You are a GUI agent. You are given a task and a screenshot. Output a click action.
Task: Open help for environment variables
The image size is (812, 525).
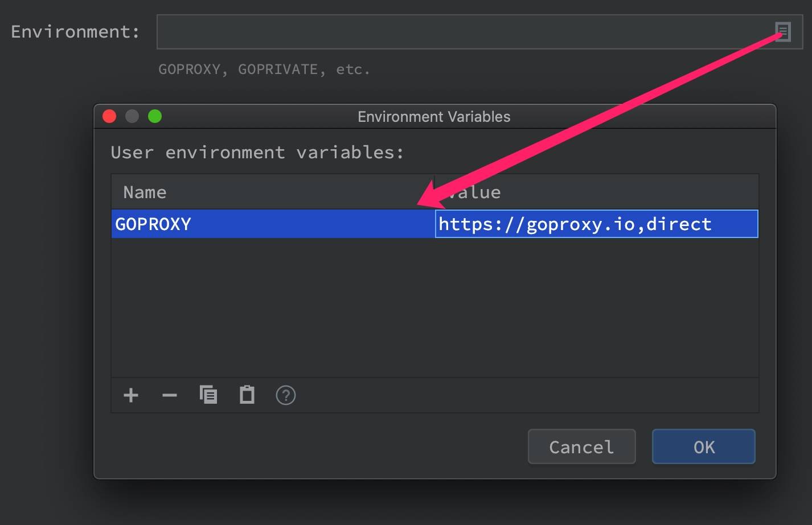click(x=286, y=395)
